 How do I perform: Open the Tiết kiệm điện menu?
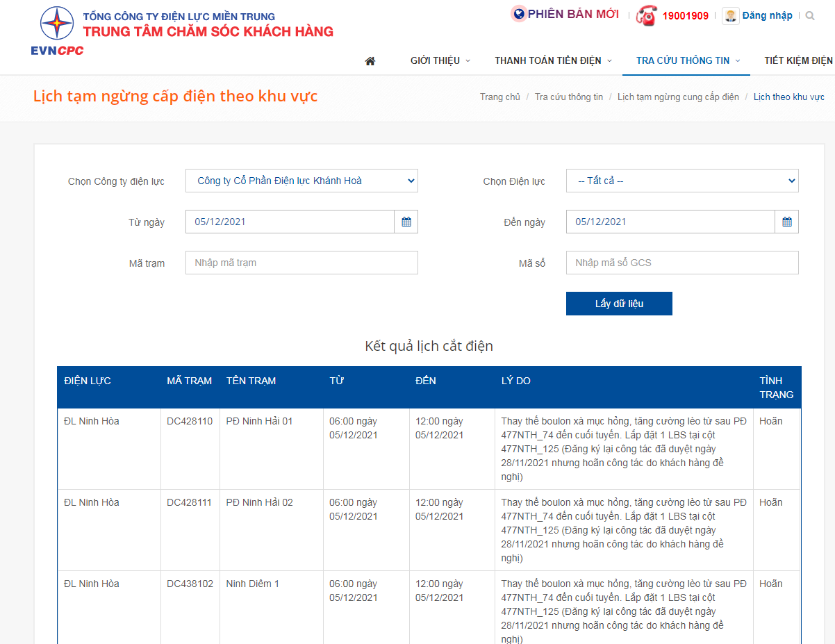(799, 60)
